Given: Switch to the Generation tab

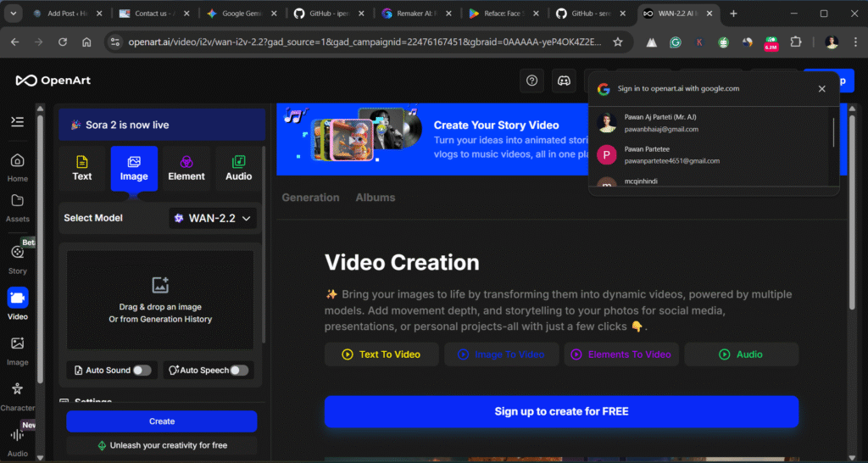Looking at the screenshot, I should (x=310, y=198).
